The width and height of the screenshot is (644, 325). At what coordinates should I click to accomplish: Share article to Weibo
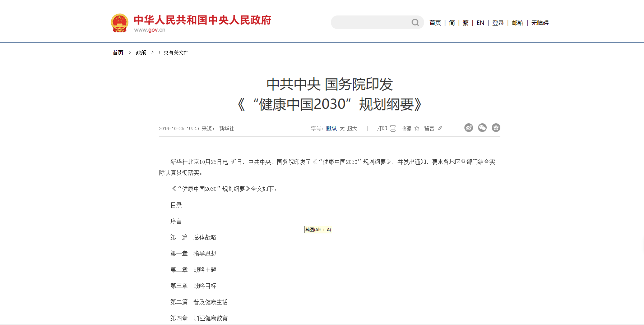468,128
